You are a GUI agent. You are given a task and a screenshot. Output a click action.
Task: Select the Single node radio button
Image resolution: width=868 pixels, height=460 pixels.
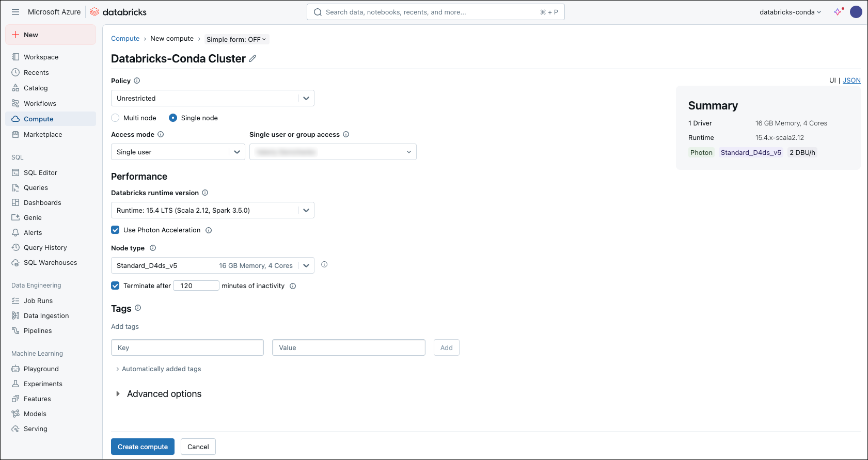pyautogui.click(x=173, y=118)
